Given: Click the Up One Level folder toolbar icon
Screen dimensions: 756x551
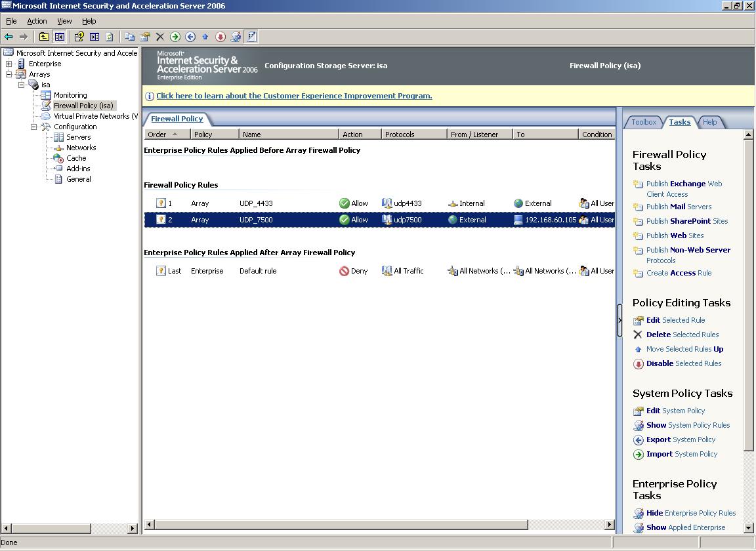Looking at the screenshot, I should coord(44,37).
